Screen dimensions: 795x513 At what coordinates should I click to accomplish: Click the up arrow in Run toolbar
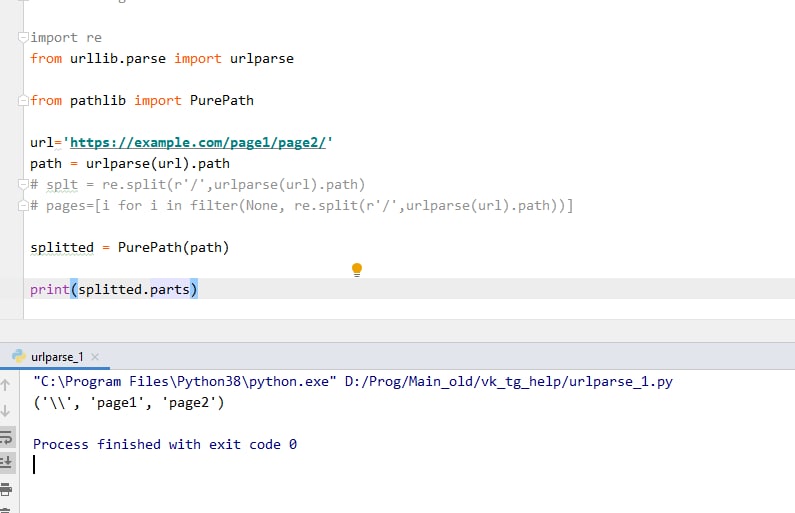click(x=6, y=385)
